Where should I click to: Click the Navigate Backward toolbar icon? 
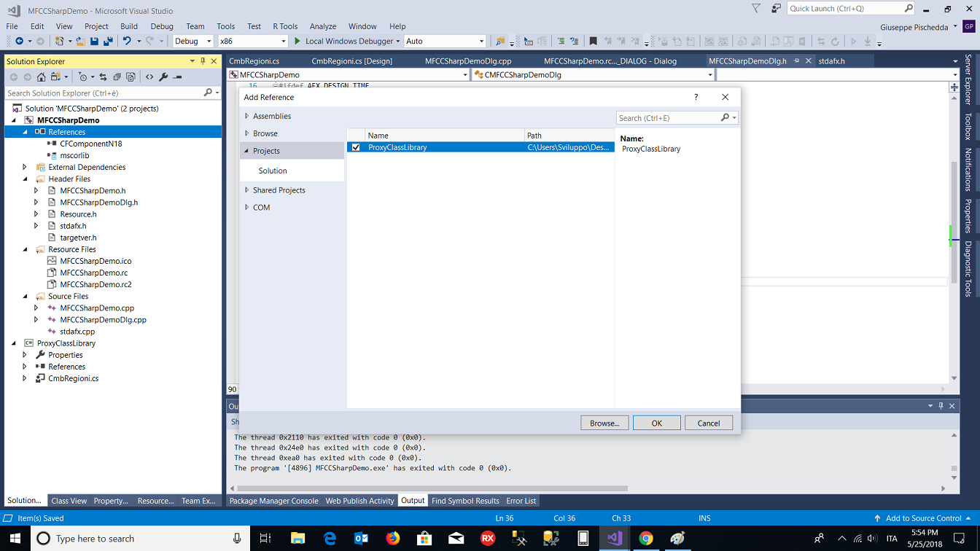coord(19,42)
